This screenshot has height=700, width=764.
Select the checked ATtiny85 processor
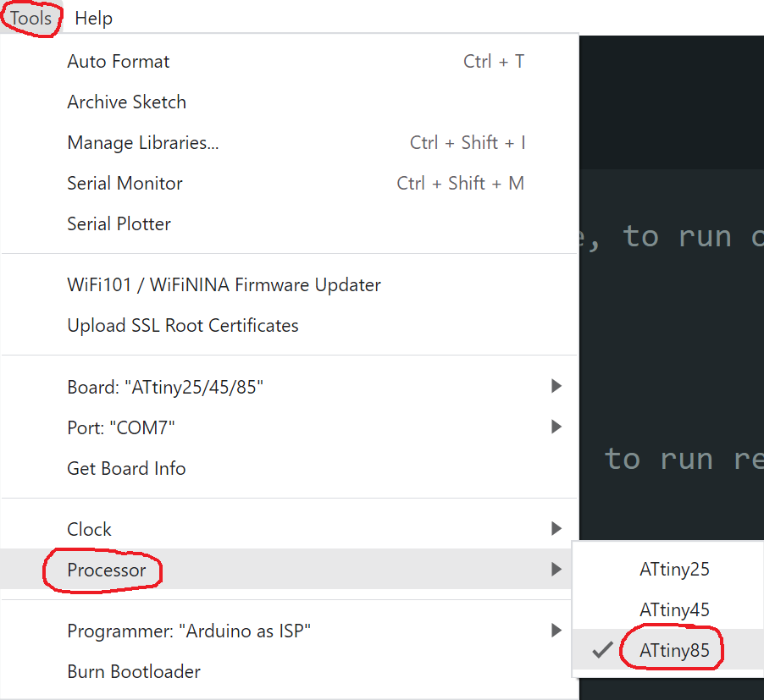tap(674, 651)
